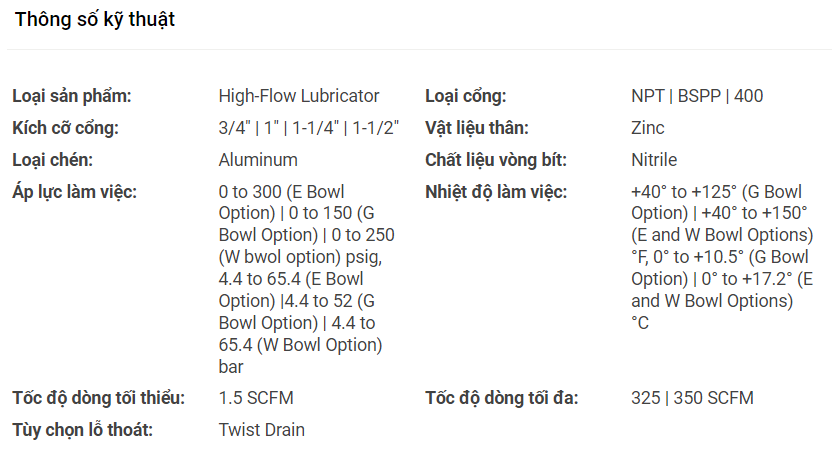Image resolution: width=832 pixels, height=457 pixels.
Task: Select the '1.5 SCFM' value
Action: tap(256, 398)
